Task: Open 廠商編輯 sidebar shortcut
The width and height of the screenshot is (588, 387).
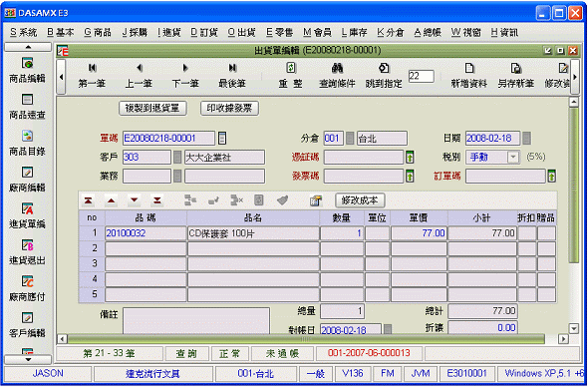Action: coord(27,180)
